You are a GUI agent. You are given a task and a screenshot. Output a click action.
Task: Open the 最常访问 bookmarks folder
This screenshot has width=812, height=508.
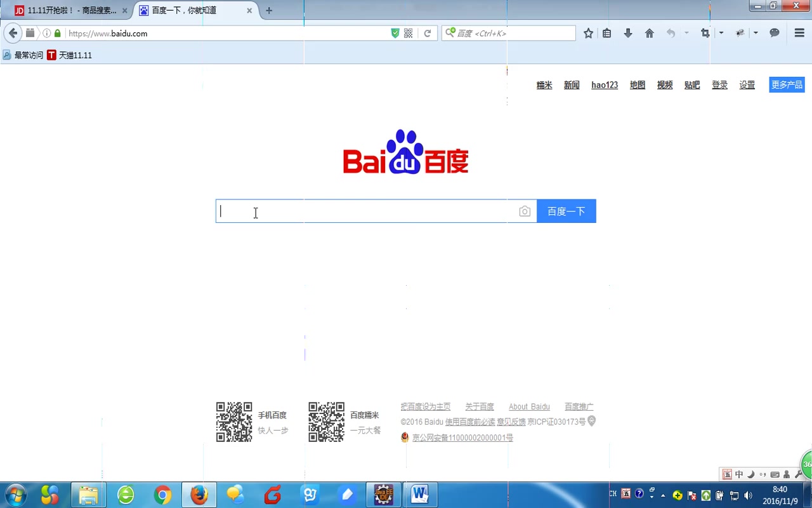pyautogui.click(x=23, y=55)
